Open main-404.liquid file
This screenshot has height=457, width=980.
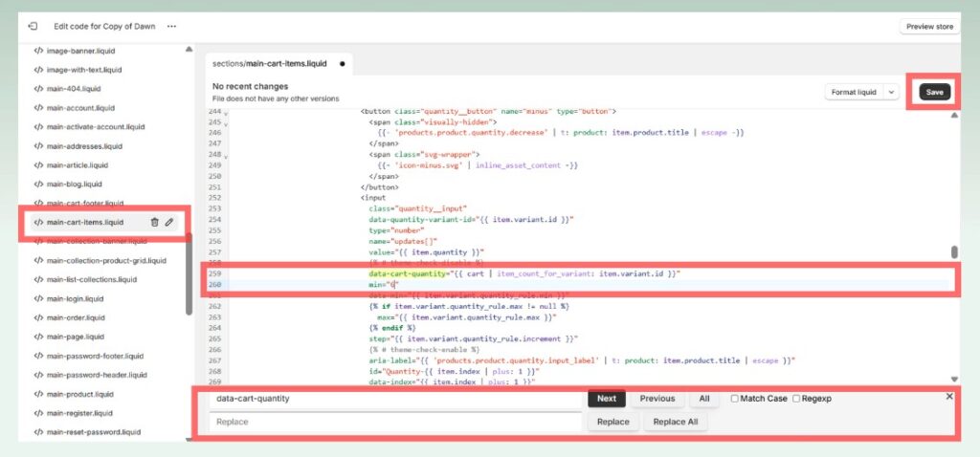(x=74, y=89)
